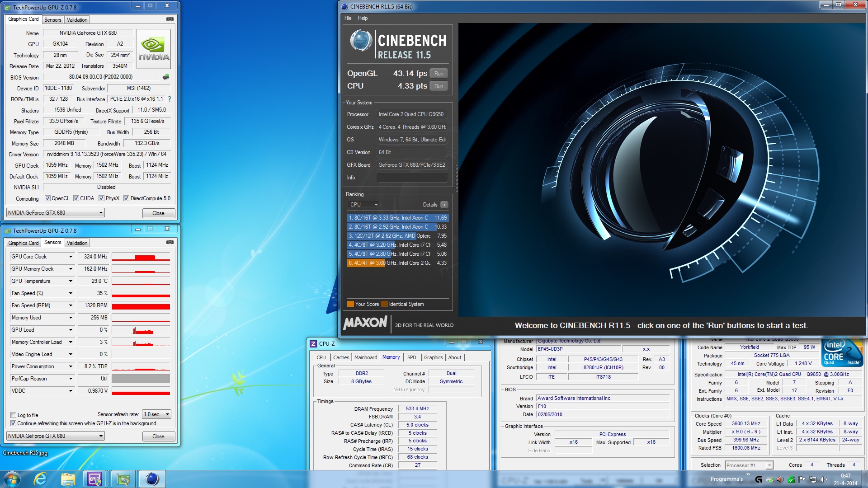
Task: Click the GPU Core Clock sensor graph
Action: pyautogui.click(x=141, y=257)
